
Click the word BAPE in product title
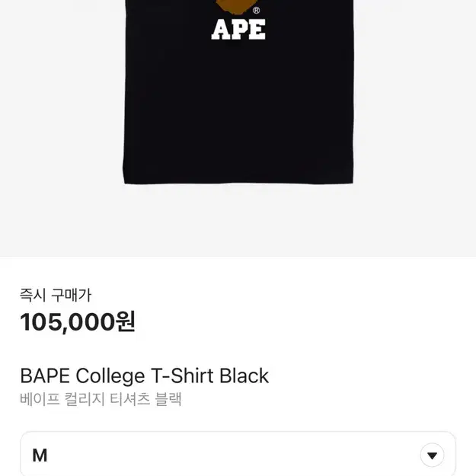[x=45, y=375]
